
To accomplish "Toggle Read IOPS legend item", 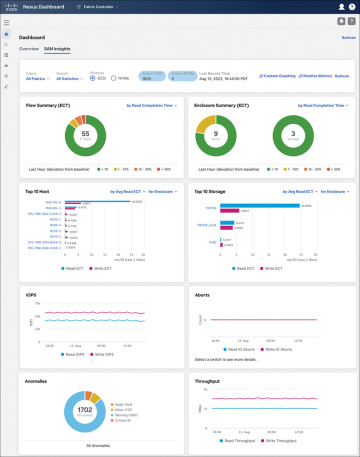I will click(x=72, y=354).
